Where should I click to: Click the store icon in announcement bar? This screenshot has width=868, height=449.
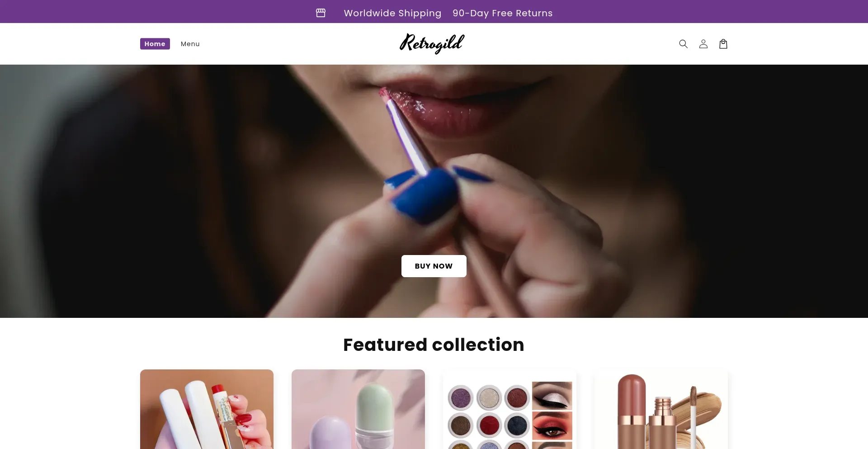[321, 13]
